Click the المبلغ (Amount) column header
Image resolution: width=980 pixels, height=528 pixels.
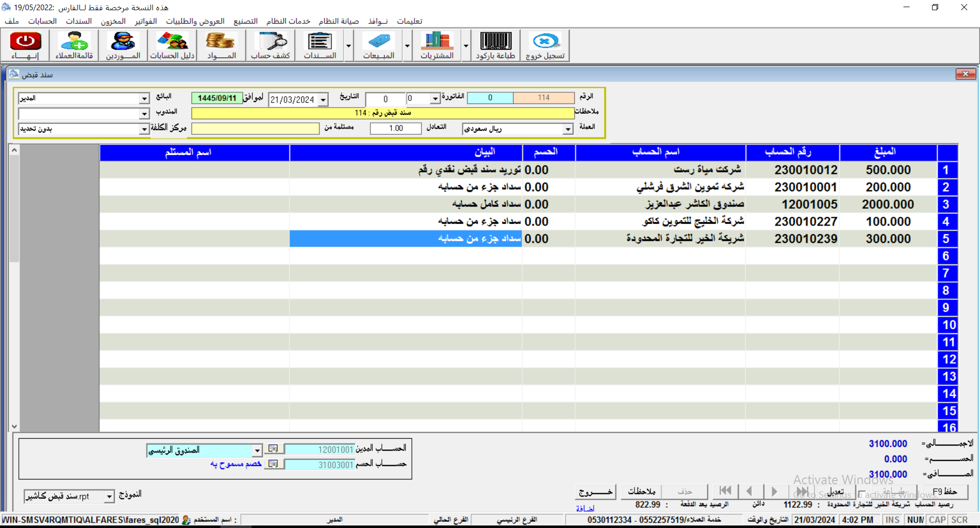coord(888,152)
